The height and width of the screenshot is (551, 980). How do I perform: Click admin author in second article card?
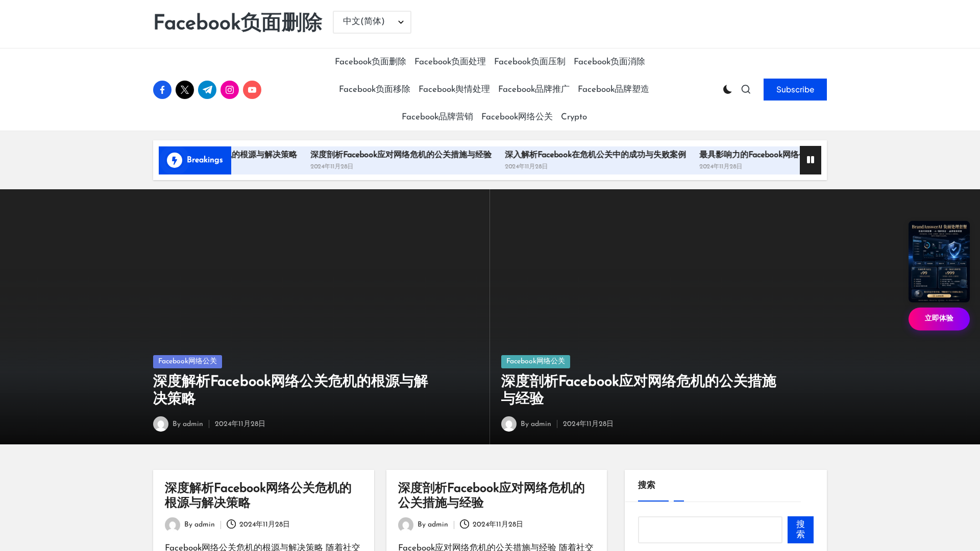coord(438,524)
